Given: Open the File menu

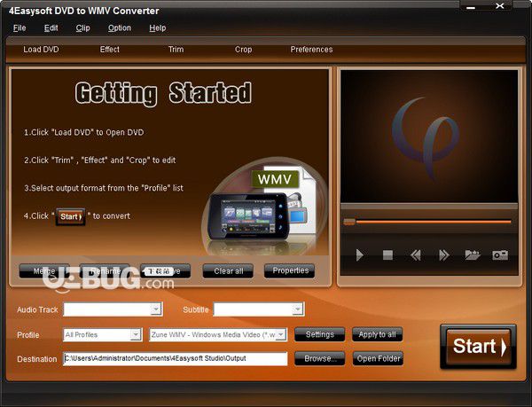Looking at the screenshot, I should coord(20,28).
